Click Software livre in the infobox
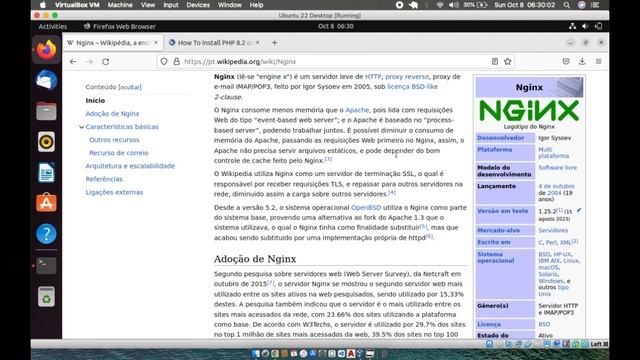 point(558,167)
